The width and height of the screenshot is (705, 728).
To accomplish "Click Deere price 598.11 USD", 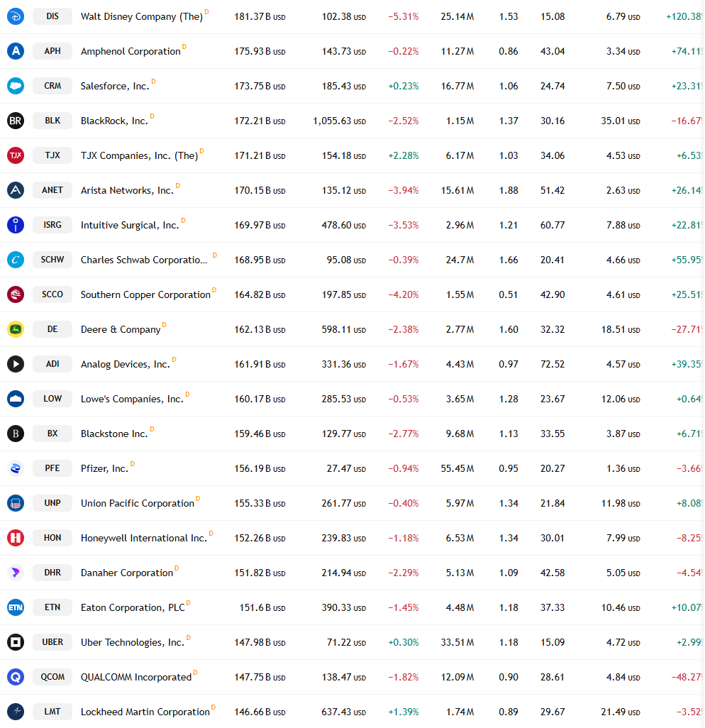I will tap(344, 330).
